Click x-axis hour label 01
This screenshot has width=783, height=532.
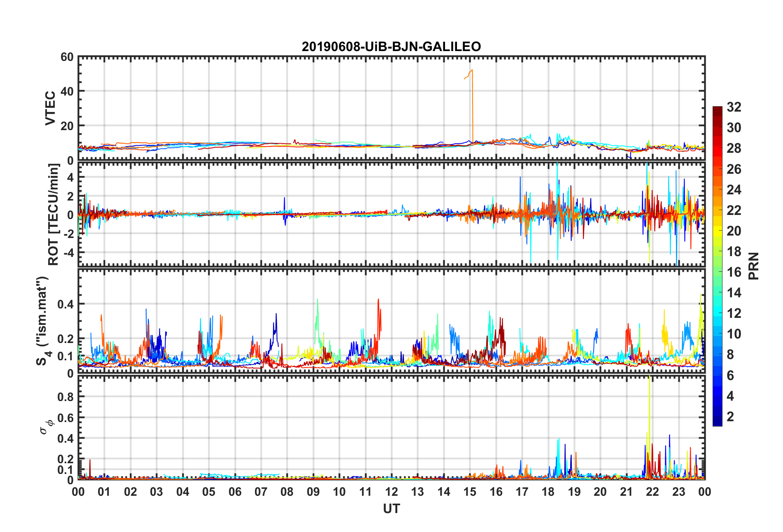pyautogui.click(x=104, y=492)
